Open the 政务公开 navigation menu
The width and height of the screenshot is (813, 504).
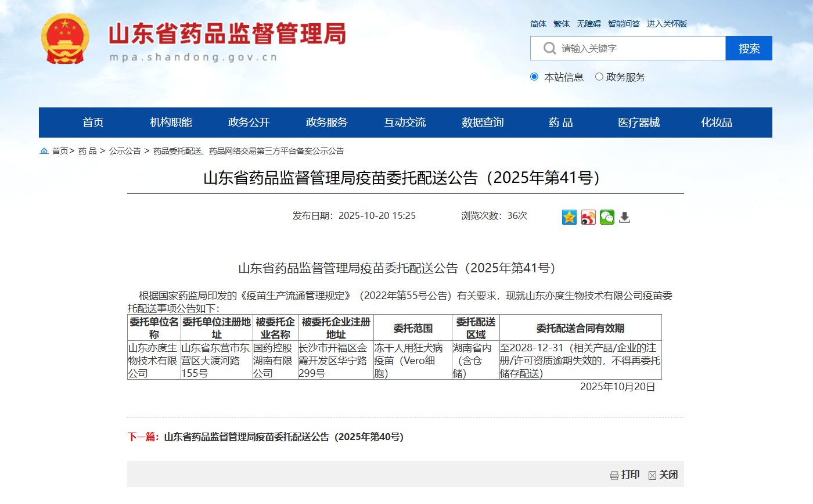249,123
